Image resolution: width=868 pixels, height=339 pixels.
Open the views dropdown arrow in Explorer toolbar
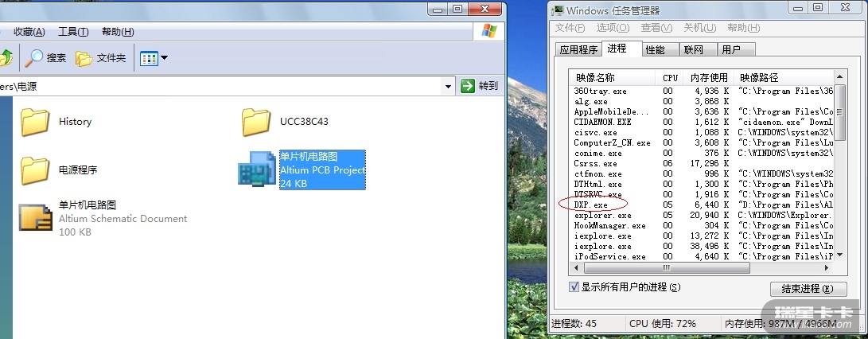165,57
